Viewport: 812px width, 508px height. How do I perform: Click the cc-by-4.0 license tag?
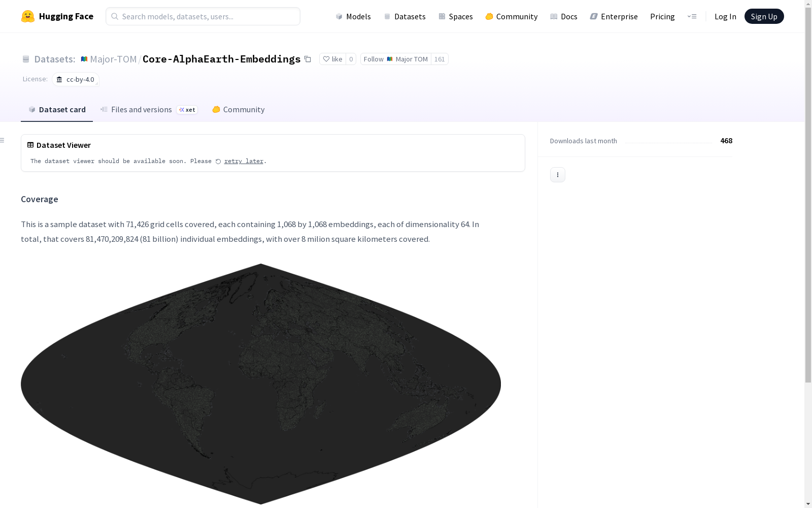tap(76, 79)
